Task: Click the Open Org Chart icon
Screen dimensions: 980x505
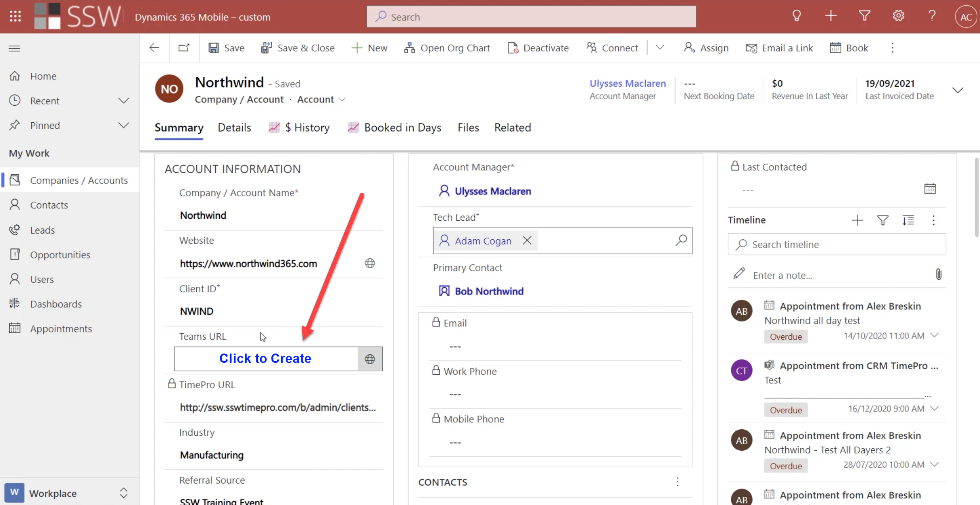Action: tap(409, 48)
